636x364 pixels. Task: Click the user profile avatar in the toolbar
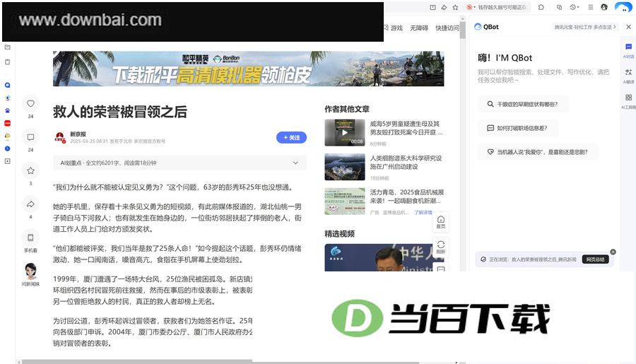point(604,7)
